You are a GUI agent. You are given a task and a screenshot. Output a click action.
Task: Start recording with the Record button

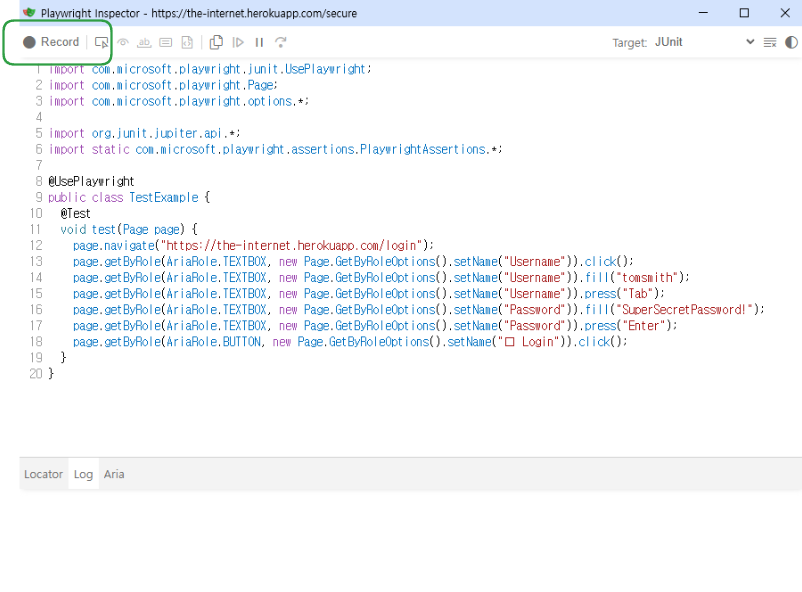pyautogui.click(x=51, y=42)
